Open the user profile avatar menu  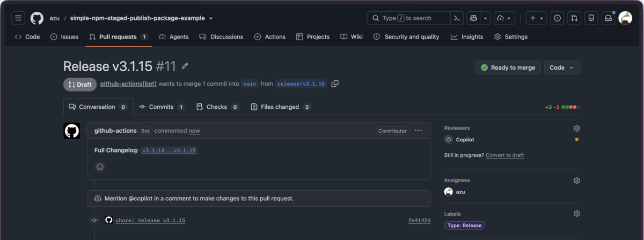point(625,18)
